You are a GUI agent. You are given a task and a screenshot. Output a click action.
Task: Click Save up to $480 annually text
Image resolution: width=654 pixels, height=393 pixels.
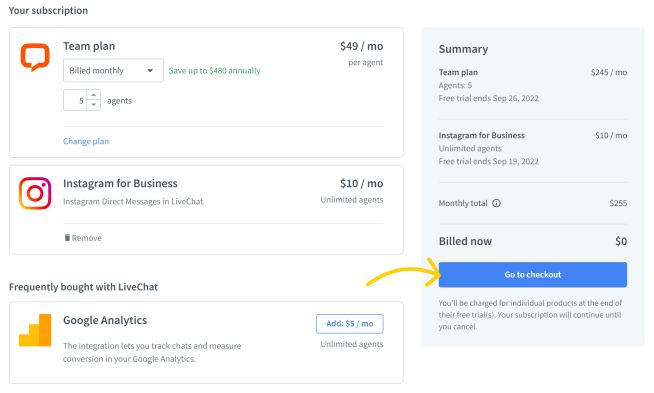pyautogui.click(x=214, y=71)
